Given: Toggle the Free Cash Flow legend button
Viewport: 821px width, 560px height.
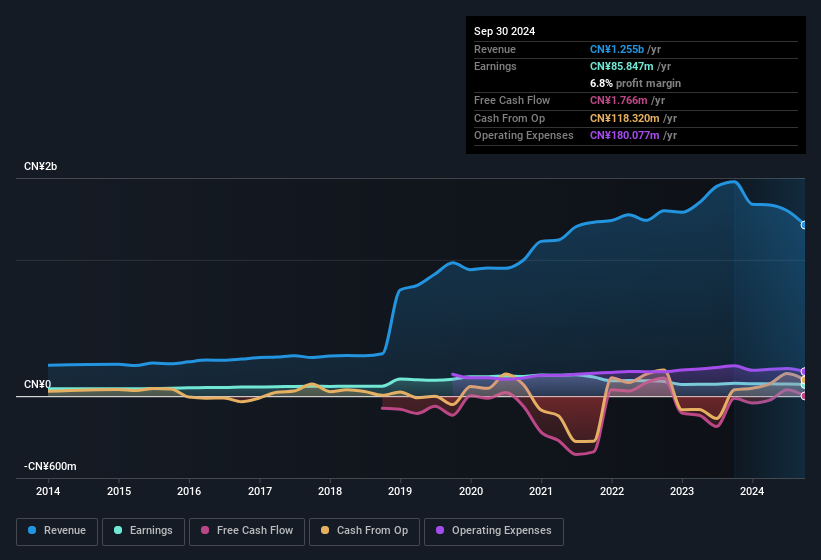Looking at the screenshot, I should tap(247, 531).
